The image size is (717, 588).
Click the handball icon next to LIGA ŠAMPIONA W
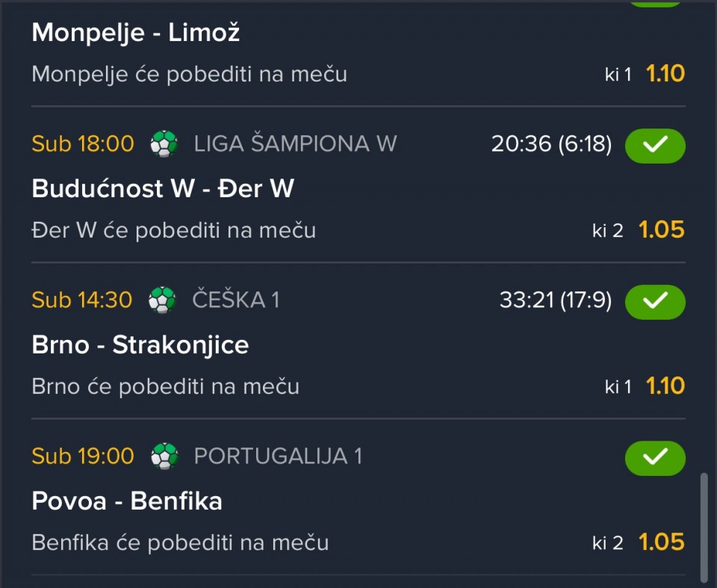[164, 143]
